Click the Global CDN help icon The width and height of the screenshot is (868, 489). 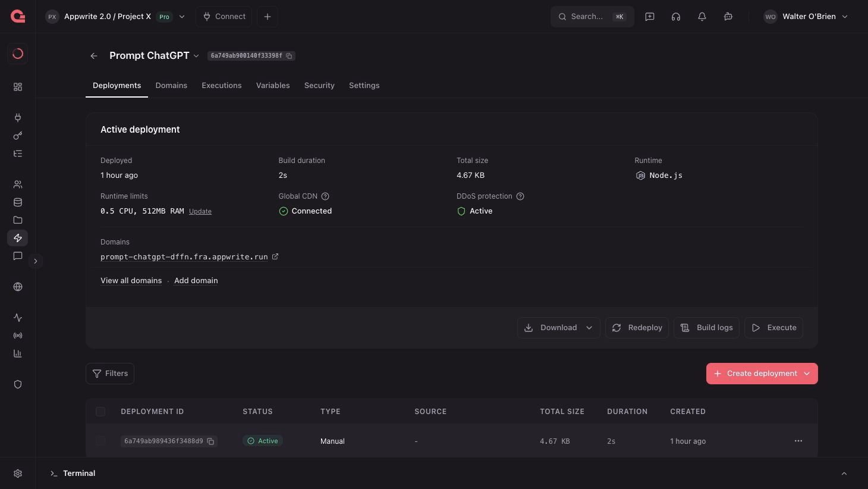(x=325, y=196)
